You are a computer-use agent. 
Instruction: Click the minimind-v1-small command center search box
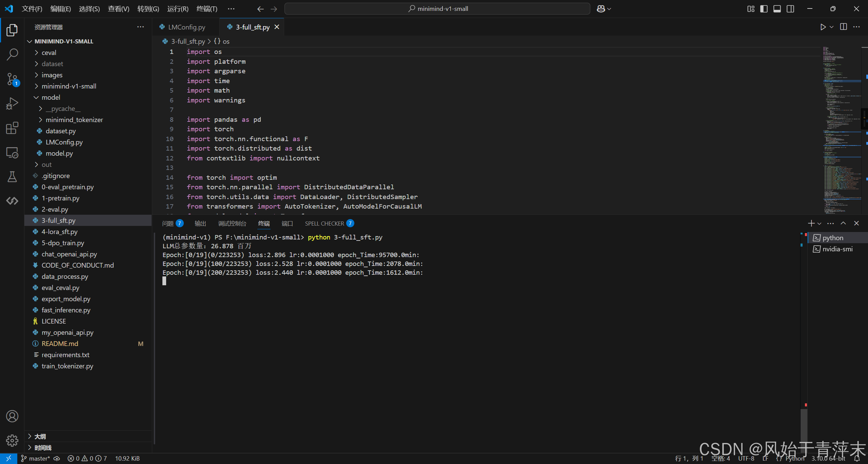tap(437, 9)
